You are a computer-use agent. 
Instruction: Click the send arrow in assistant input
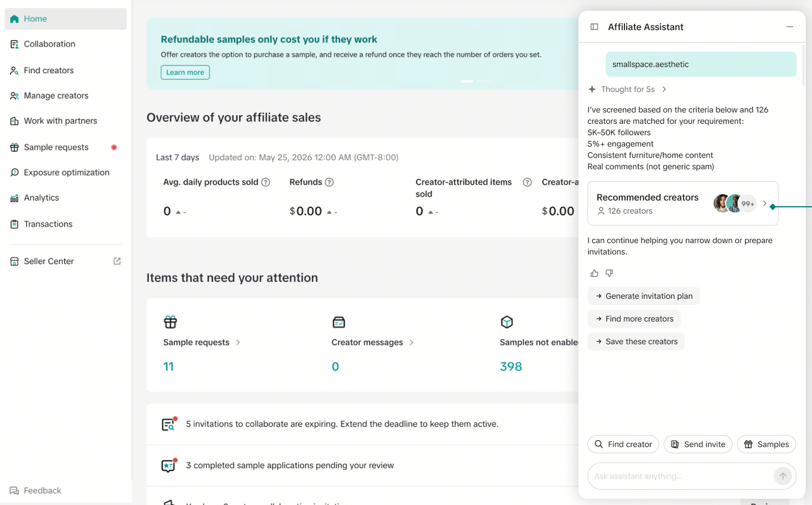click(783, 476)
